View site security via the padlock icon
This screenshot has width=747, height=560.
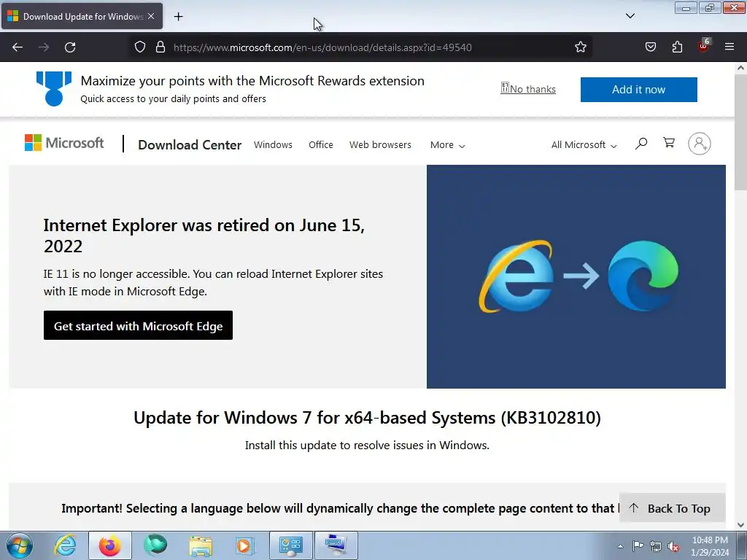pyautogui.click(x=160, y=47)
